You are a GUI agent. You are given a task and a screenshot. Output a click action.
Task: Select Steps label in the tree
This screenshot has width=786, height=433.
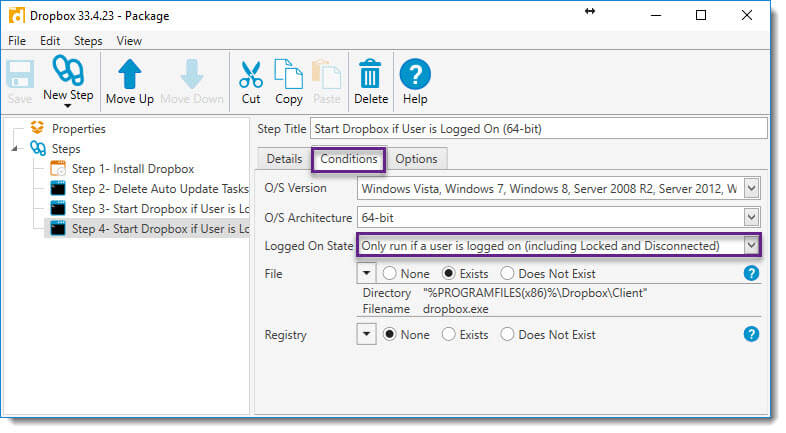point(66,149)
